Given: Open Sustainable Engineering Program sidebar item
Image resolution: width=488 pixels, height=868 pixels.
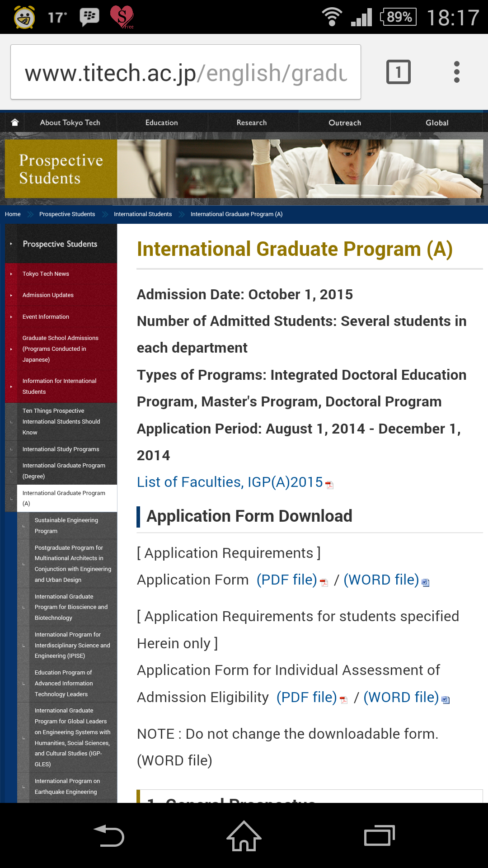Looking at the screenshot, I should pyautogui.click(x=67, y=526).
